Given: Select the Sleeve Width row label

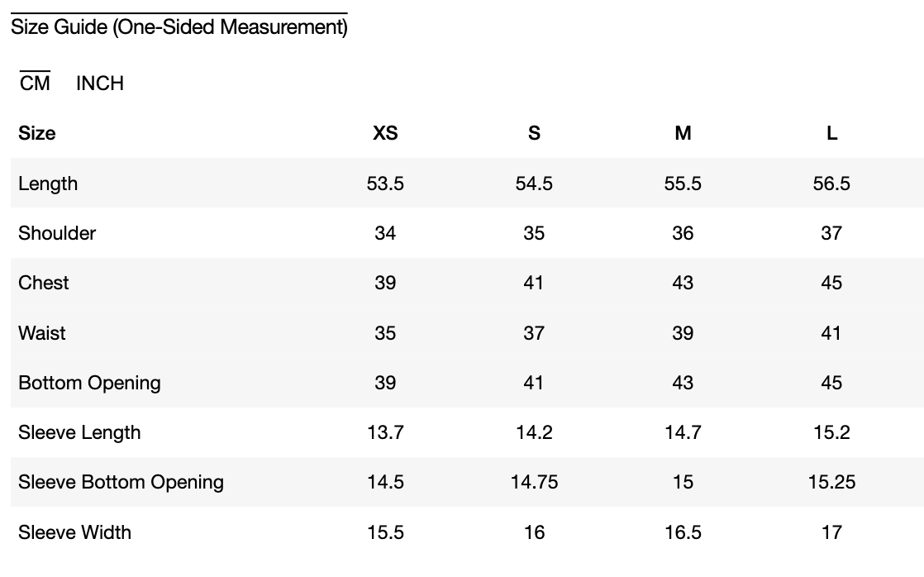Looking at the screenshot, I should click(x=74, y=532).
